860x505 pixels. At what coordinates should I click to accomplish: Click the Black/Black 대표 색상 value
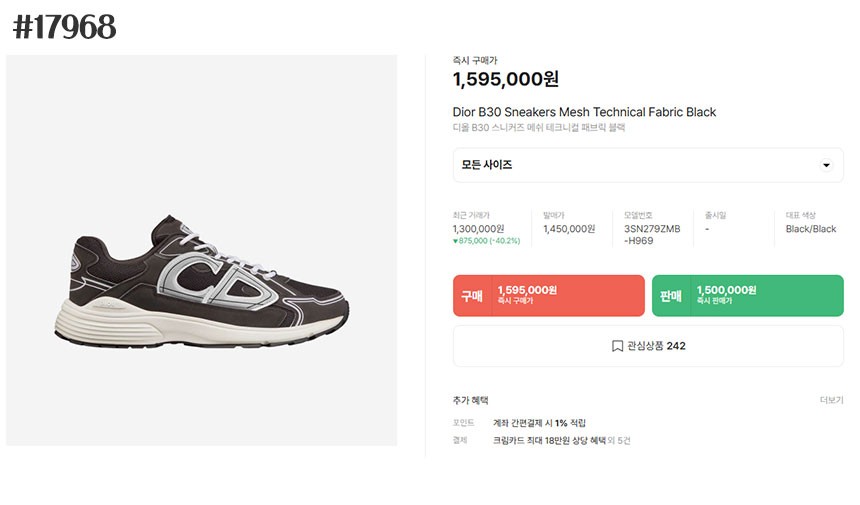(811, 229)
